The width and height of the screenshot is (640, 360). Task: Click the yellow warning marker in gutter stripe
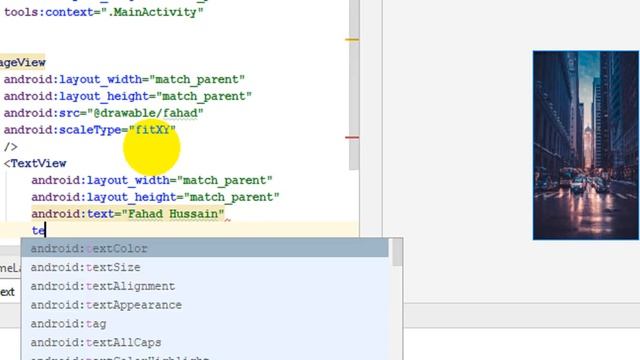click(352, 40)
